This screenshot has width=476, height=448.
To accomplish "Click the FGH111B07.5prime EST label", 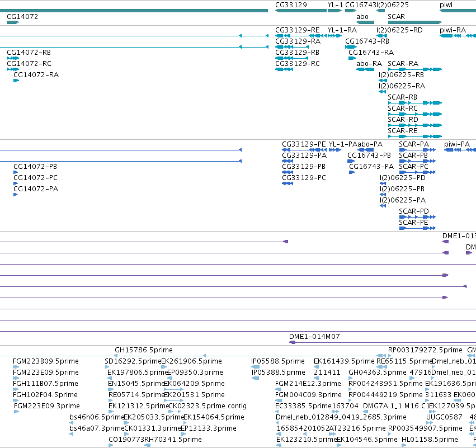I will [45, 384].
